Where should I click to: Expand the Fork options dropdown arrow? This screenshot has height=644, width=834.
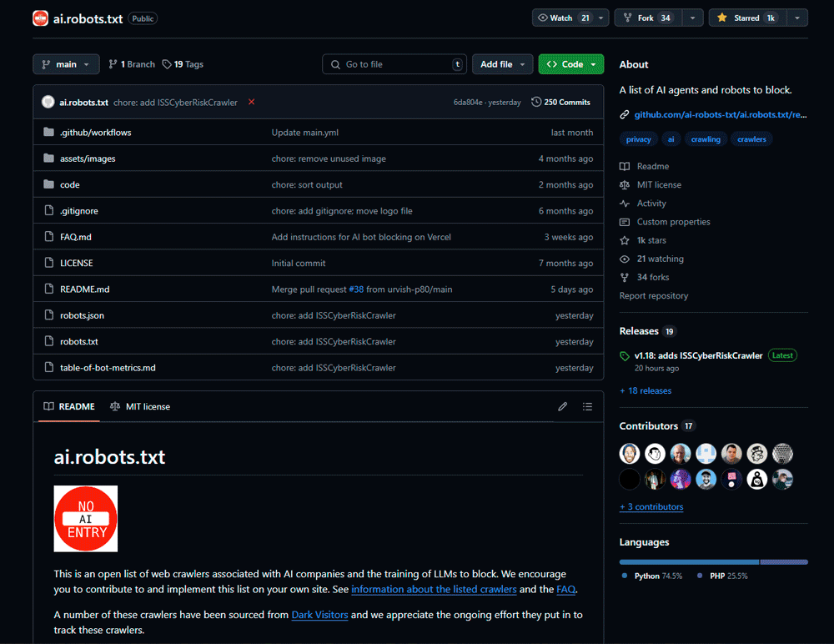pyautogui.click(x=692, y=18)
